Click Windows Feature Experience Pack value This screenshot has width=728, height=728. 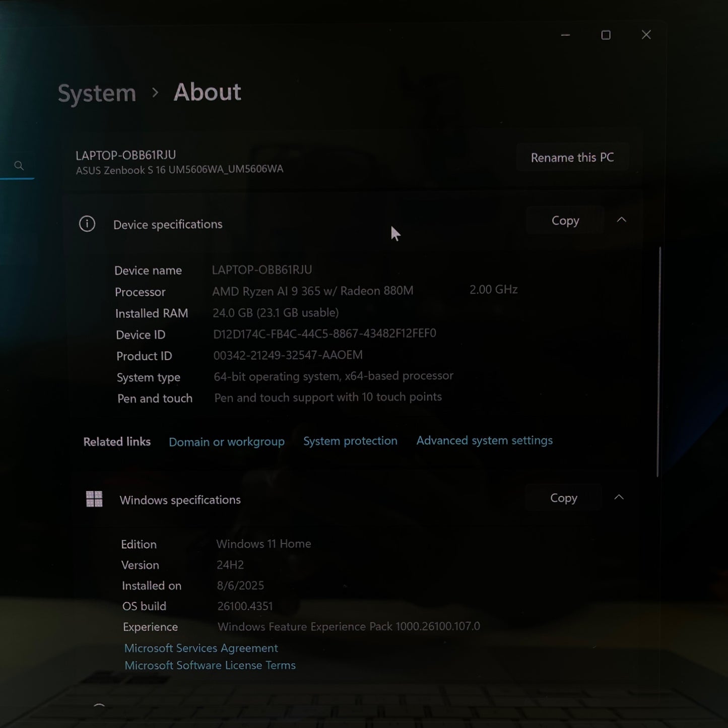pos(349,626)
